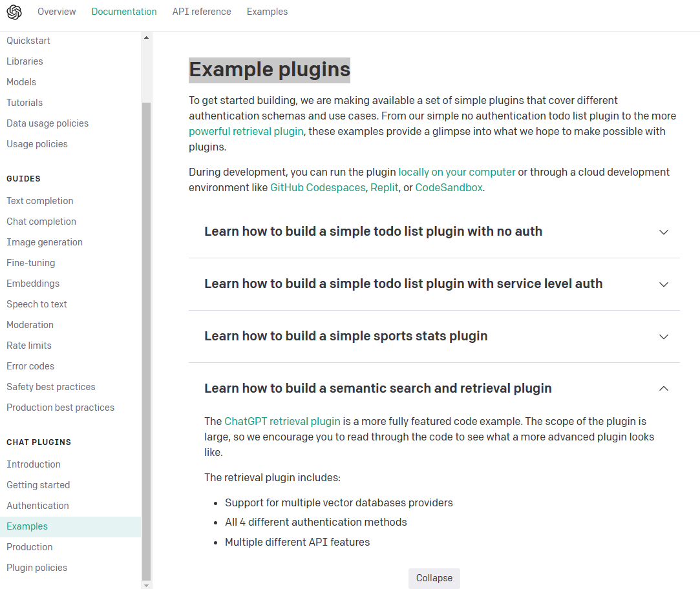The width and height of the screenshot is (700, 589).
Task: Click the sidebar scrollbar down arrow
Action: (x=147, y=585)
